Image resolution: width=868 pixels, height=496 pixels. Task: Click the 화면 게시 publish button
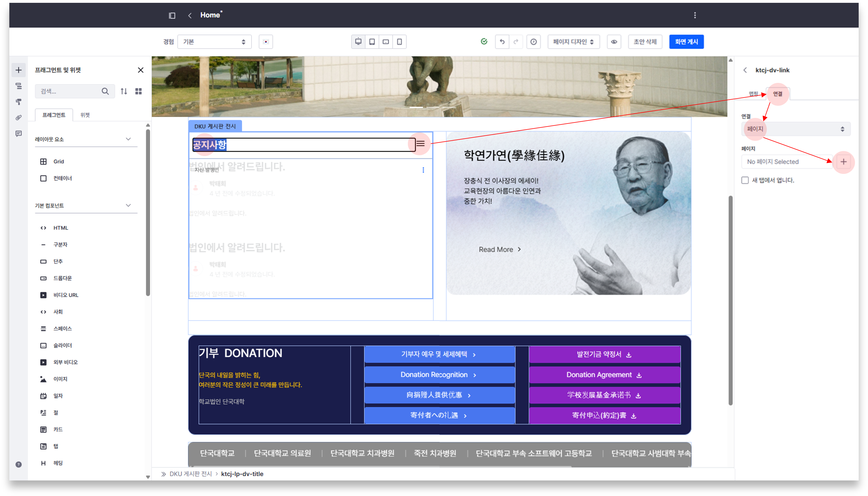click(x=686, y=42)
